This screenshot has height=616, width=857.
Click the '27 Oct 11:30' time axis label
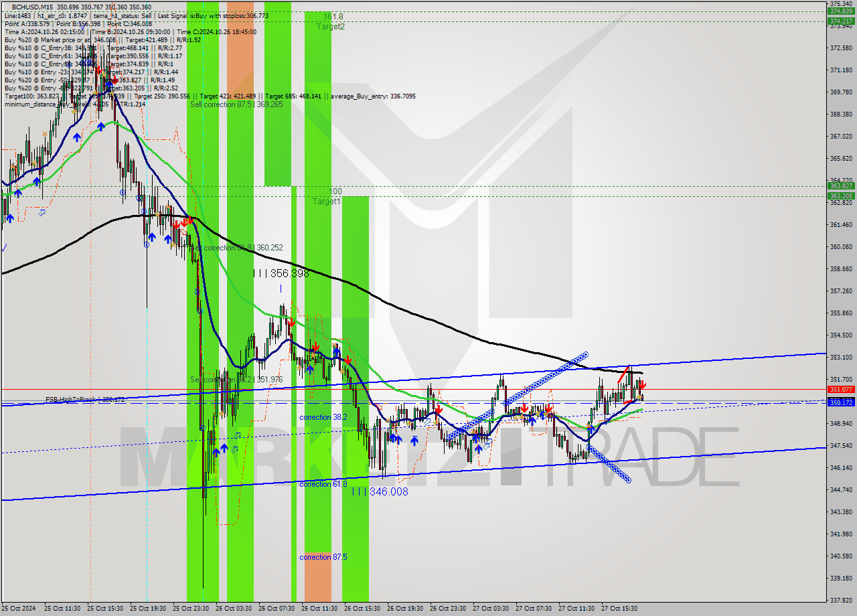pyautogui.click(x=576, y=609)
